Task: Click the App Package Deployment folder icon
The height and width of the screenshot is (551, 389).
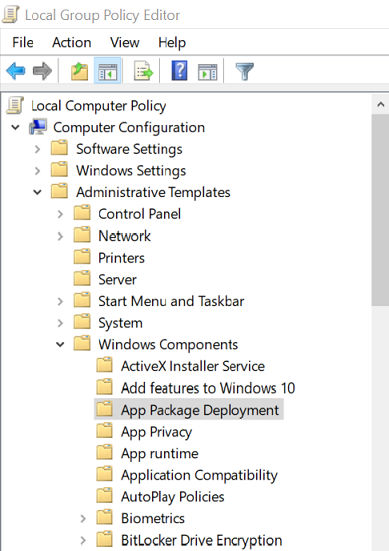Action: tap(105, 409)
